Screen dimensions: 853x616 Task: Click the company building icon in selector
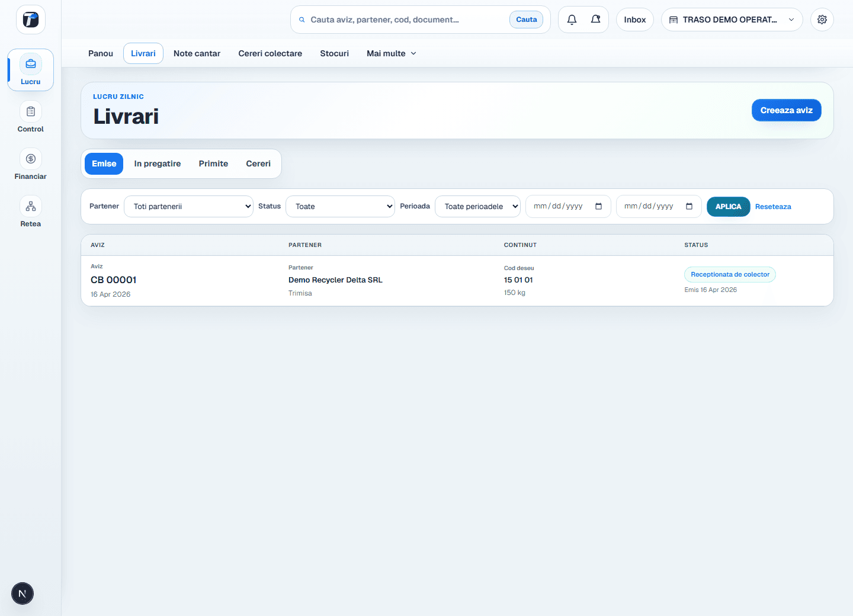(674, 20)
